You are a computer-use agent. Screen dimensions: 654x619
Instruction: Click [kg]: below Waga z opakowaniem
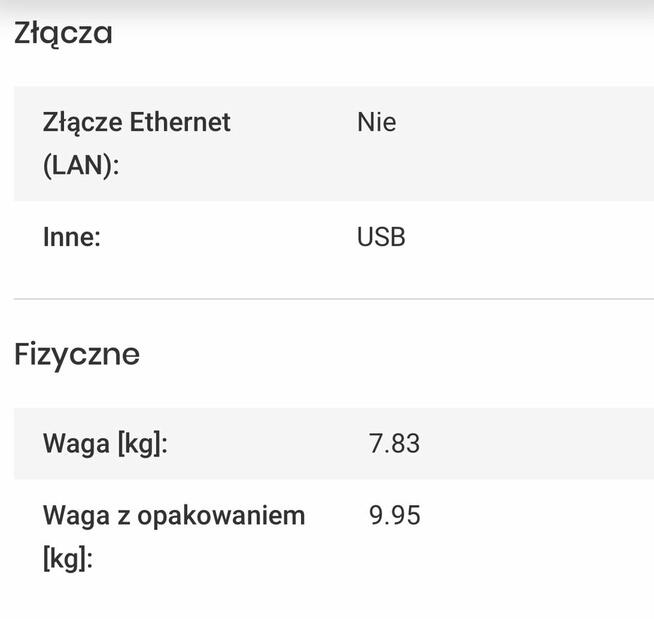click(x=68, y=557)
